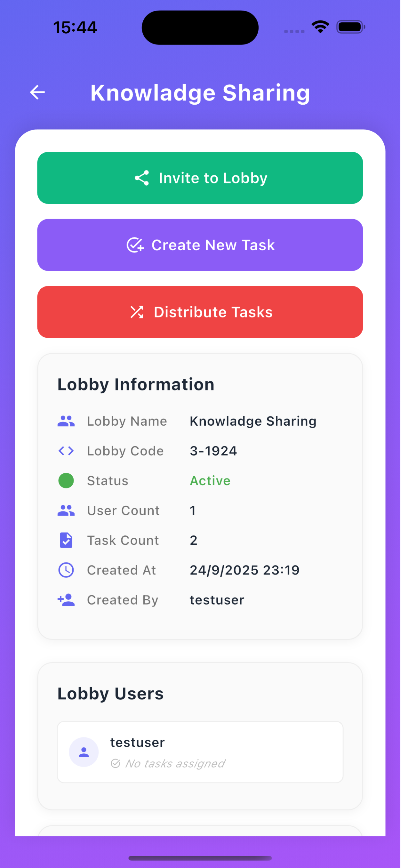Tap the testuser avatar icon
This screenshot has height=868, width=401.
click(84, 752)
